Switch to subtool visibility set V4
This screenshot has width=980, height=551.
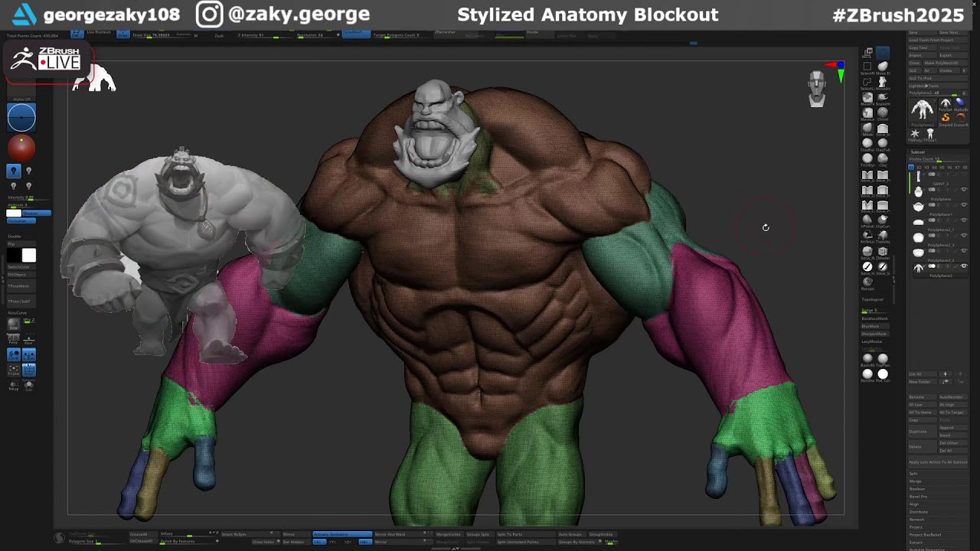click(x=934, y=167)
